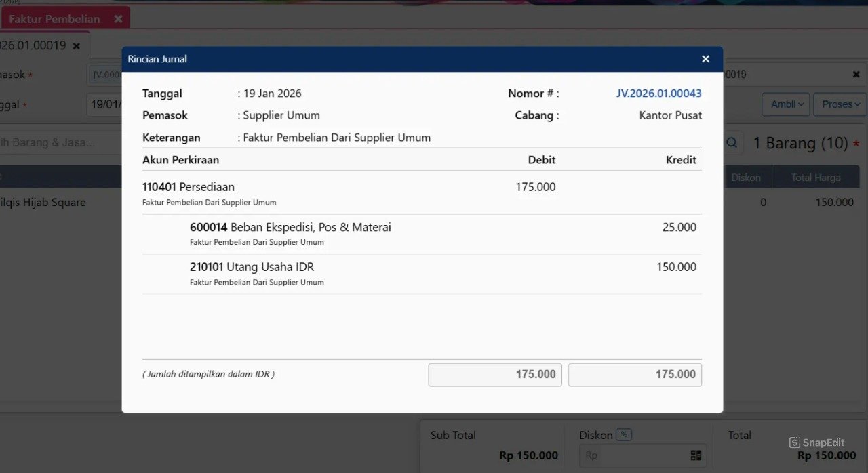Viewport: 868px width, 473px height.
Task: Close the Faktur Pembelian tab
Action: point(118,19)
